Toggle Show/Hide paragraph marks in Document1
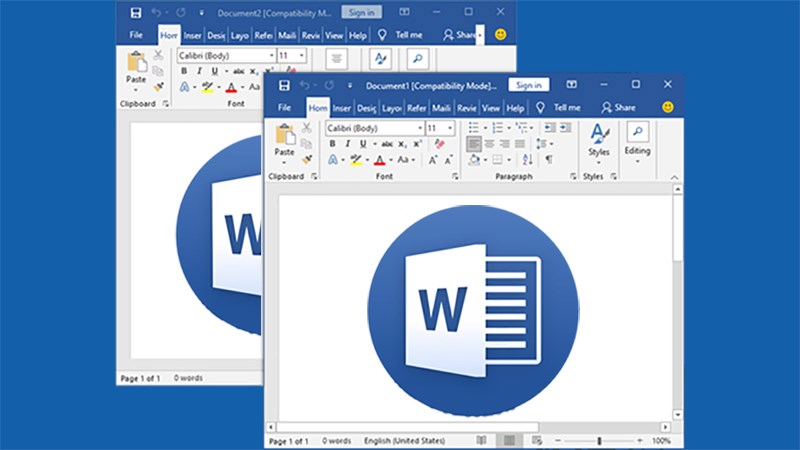The image size is (800, 450). tap(549, 160)
